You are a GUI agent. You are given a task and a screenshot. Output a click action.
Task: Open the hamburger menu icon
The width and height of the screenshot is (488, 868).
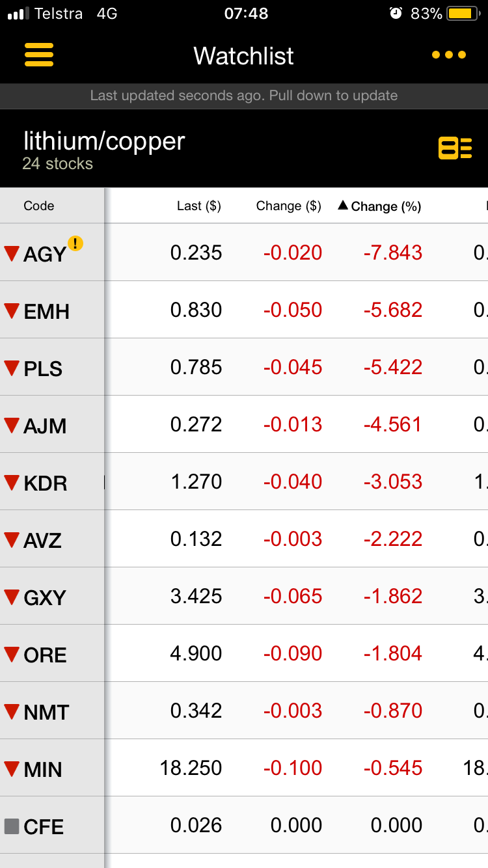pyautogui.click(x=39, y=55)
